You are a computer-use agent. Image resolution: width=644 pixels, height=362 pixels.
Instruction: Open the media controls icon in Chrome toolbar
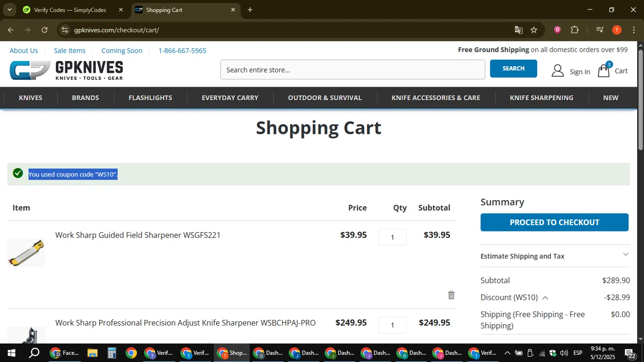600,30
